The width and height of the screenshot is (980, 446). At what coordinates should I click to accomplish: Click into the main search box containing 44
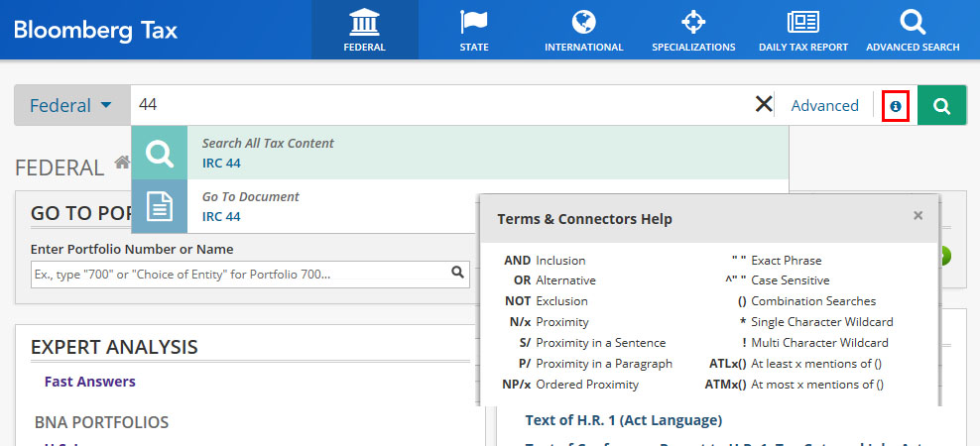pyautogui.click(x=436, y=105)
